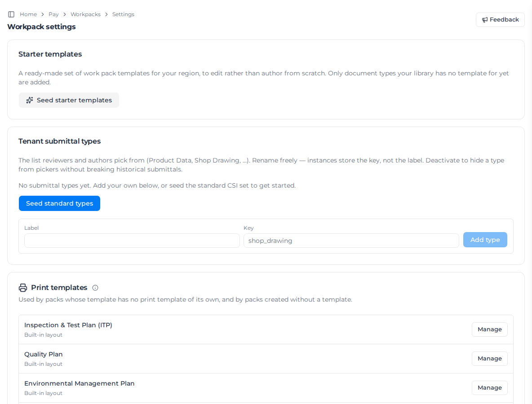Click the chevron after Pay breadcrumb
The height and width of the screenshot is (404, 532).
64,14
